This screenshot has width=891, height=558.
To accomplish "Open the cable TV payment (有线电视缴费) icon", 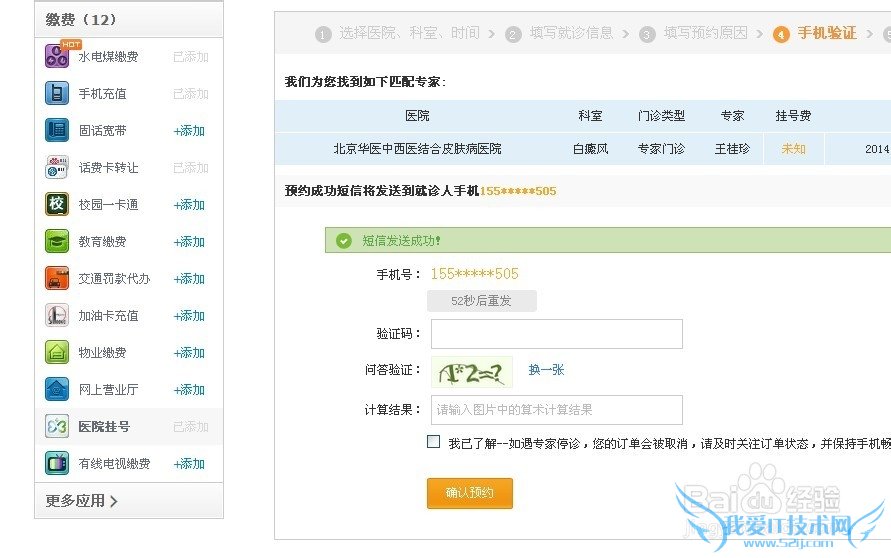I will click(x=57, y=463).
